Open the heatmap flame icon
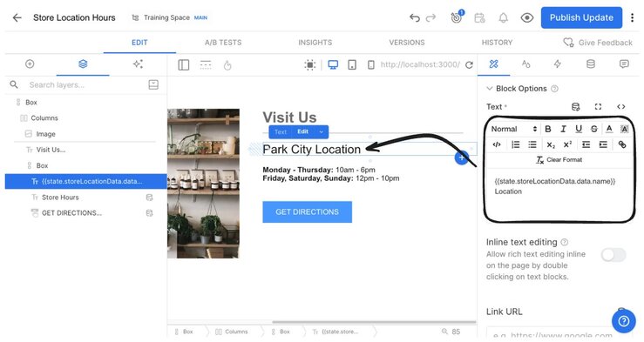 (x=227, y=64)
